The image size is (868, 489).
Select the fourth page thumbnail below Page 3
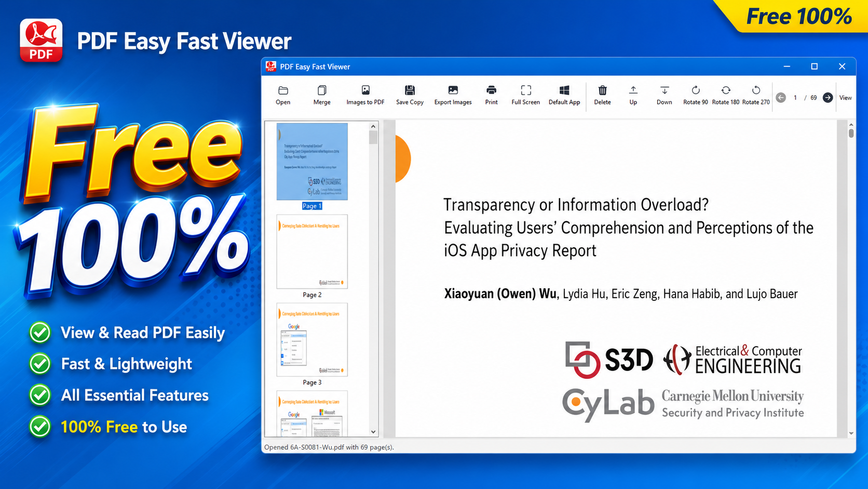coord(312,414)
